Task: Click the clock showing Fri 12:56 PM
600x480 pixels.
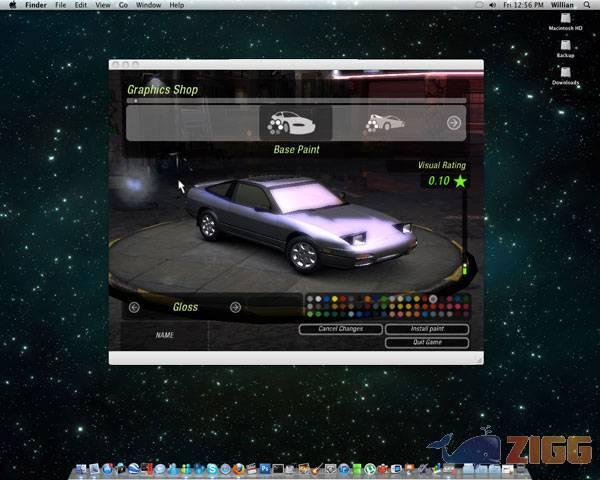Action: click(523, 5)
